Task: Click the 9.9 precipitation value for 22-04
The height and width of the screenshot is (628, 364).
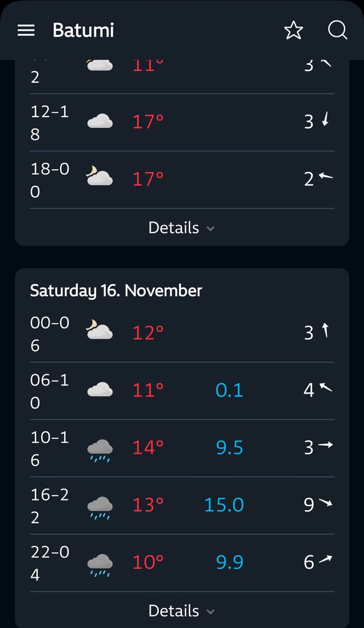Action: click(x=230, y=562)
